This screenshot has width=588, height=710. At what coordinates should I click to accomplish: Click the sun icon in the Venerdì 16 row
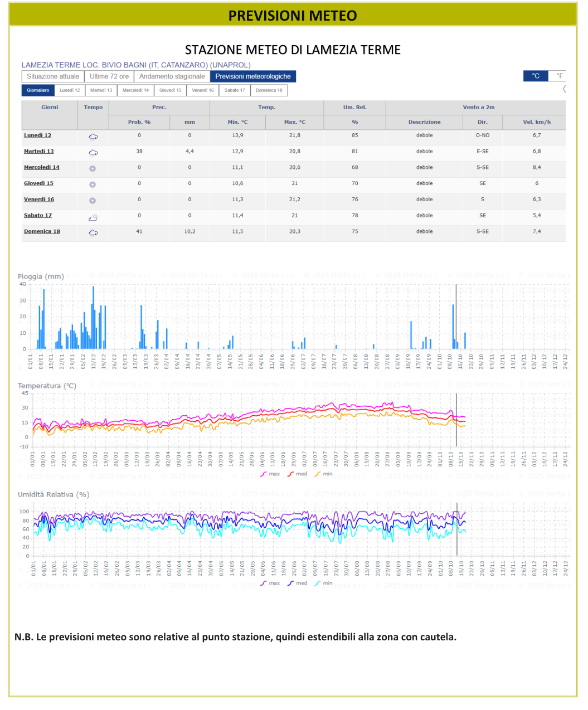point(93,201)
